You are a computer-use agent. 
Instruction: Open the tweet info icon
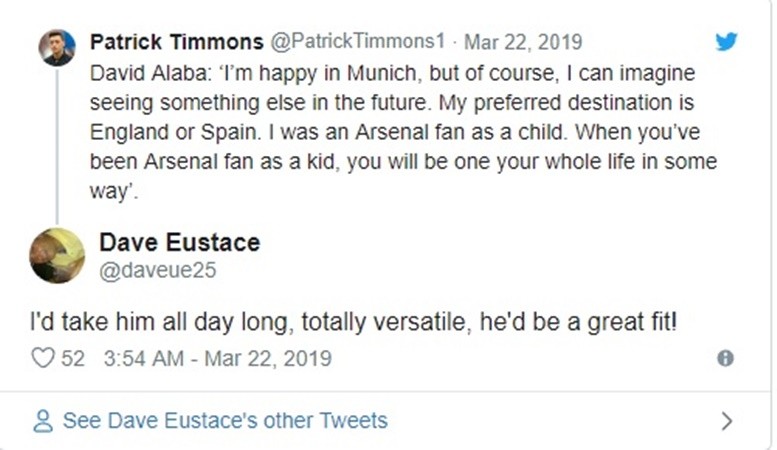(725, 358)
